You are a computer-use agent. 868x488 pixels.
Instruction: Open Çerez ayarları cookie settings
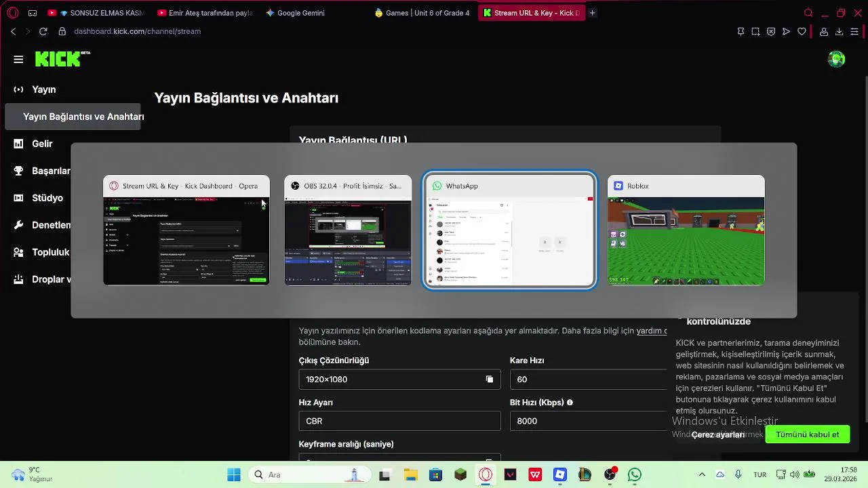718,434
